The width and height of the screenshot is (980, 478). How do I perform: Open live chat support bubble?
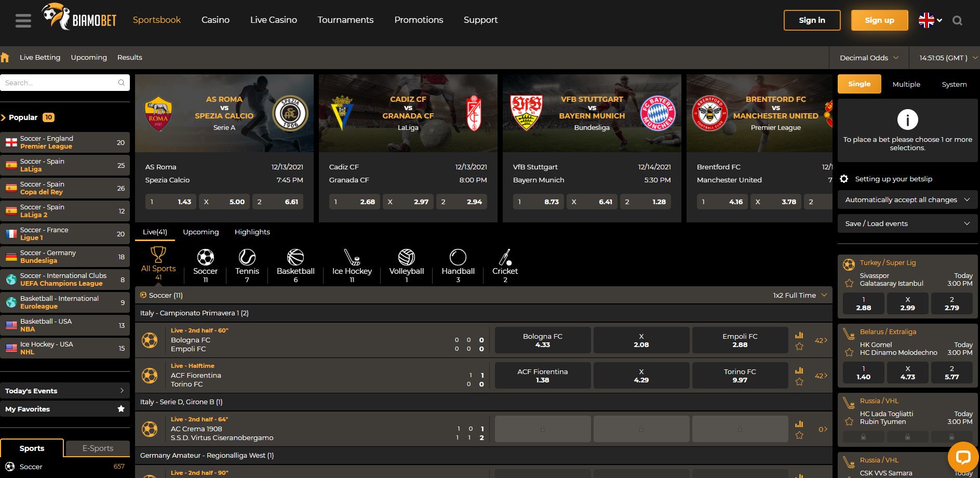(963, 457)
